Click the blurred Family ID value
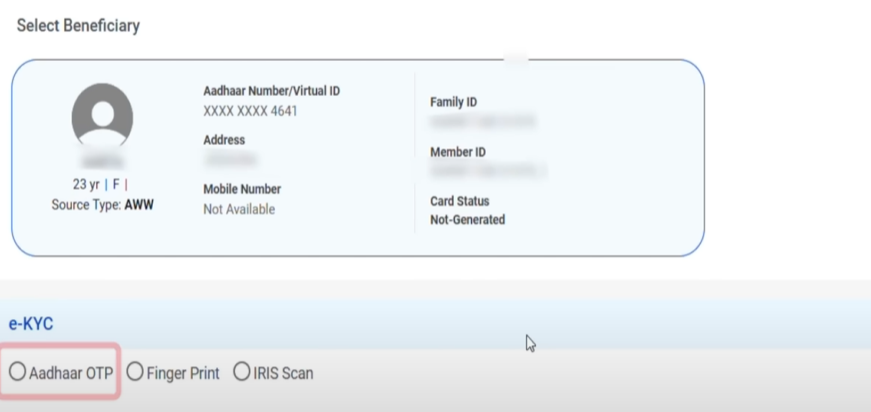Image resolution: width=871 pixels, height=412 pixels. coord(482,121)
